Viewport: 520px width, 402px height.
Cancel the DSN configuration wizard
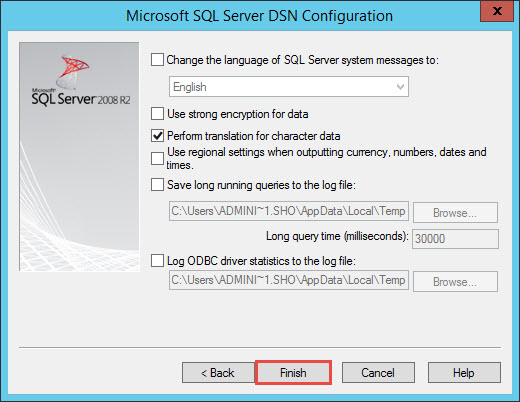pos(378,373)
